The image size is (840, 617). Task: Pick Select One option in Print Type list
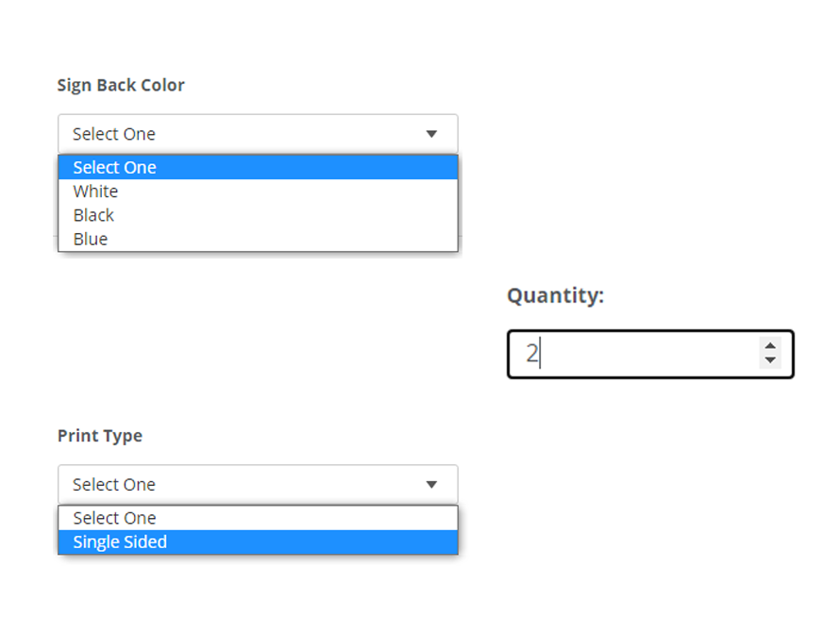point(114,518)
